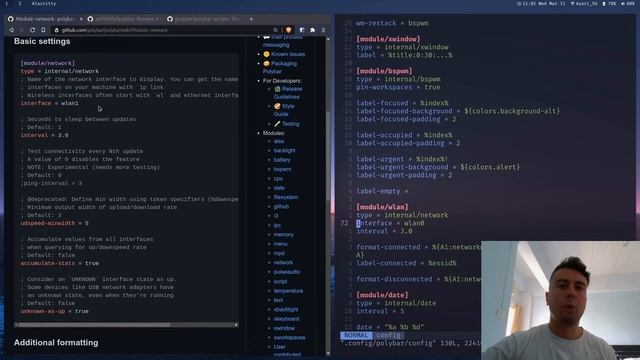Open the date module link
This screenshot has height=360, width=640.
[279, 188]
